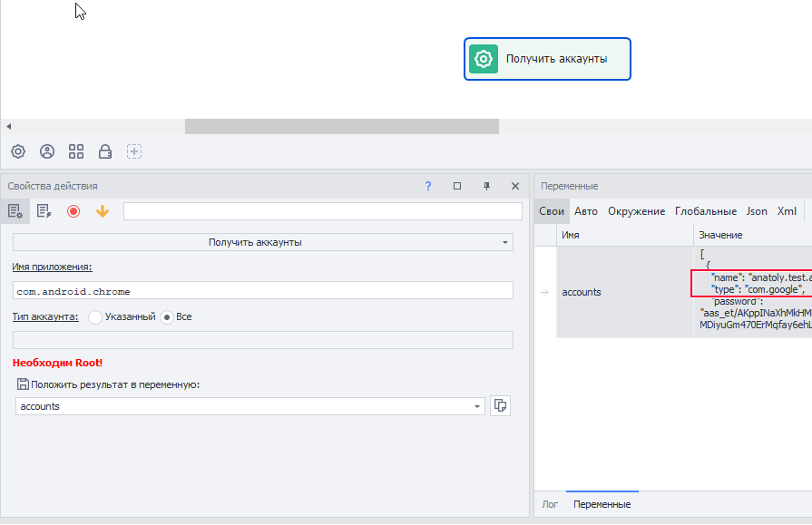Click the accounts JSON value cell
The height and width of the screenshot is (525, 812).
click(x=753, y=293)
